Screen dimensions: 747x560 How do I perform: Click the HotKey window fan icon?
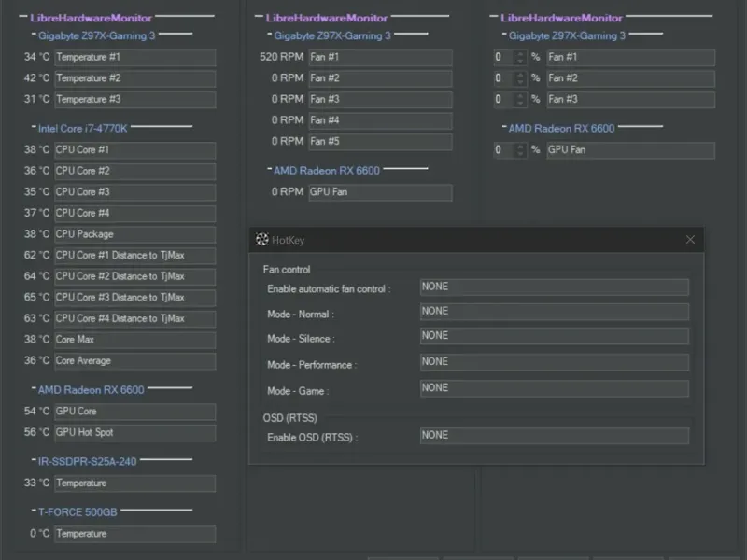pyautogui.click(x=262, y=240)
